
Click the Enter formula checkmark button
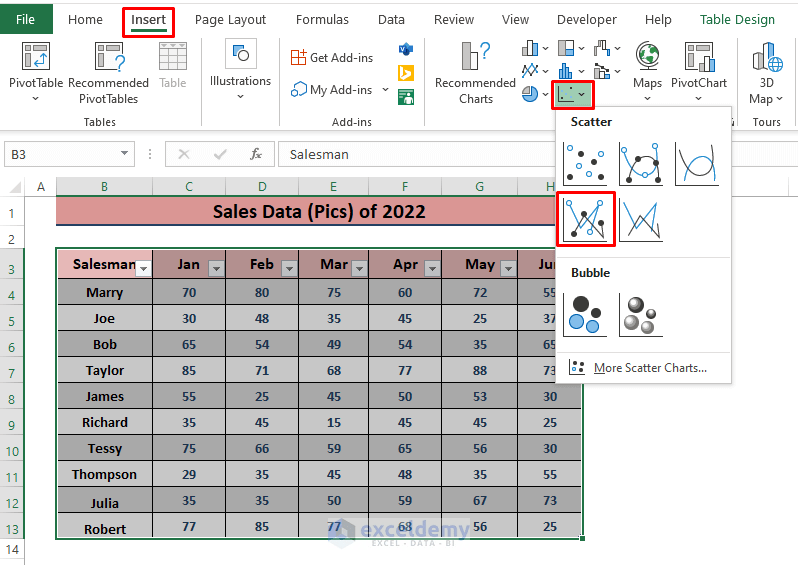coord(220,154)
